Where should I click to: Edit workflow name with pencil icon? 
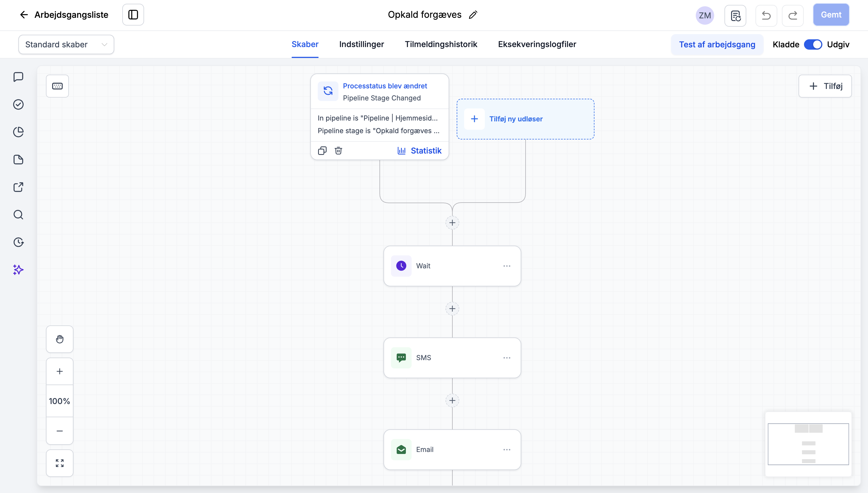[473, 15]
